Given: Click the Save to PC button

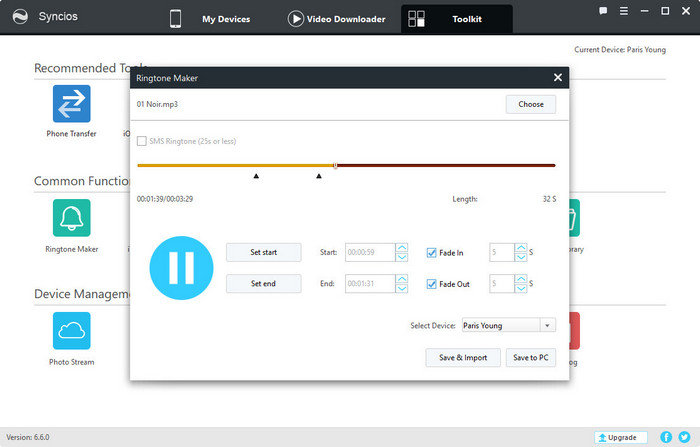Looking at the screenshot, I should tap(531, 358).
